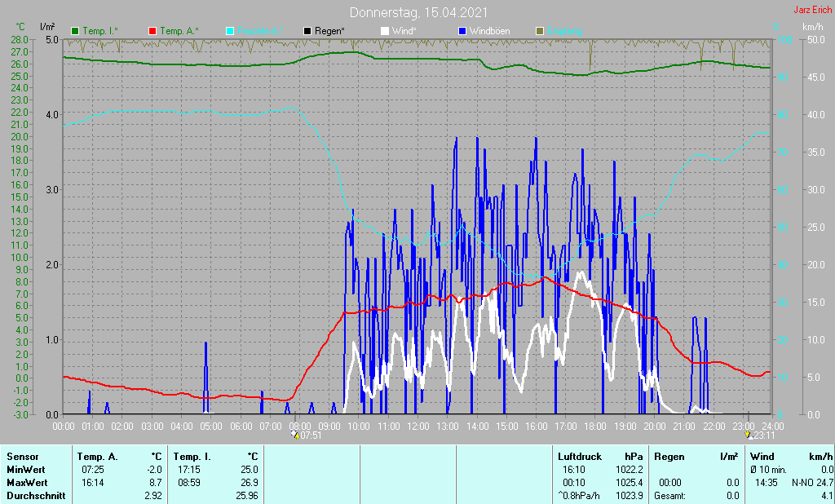Click the blue Windböen legend swatch
835x504 pixels.
(x=462, y=32)
